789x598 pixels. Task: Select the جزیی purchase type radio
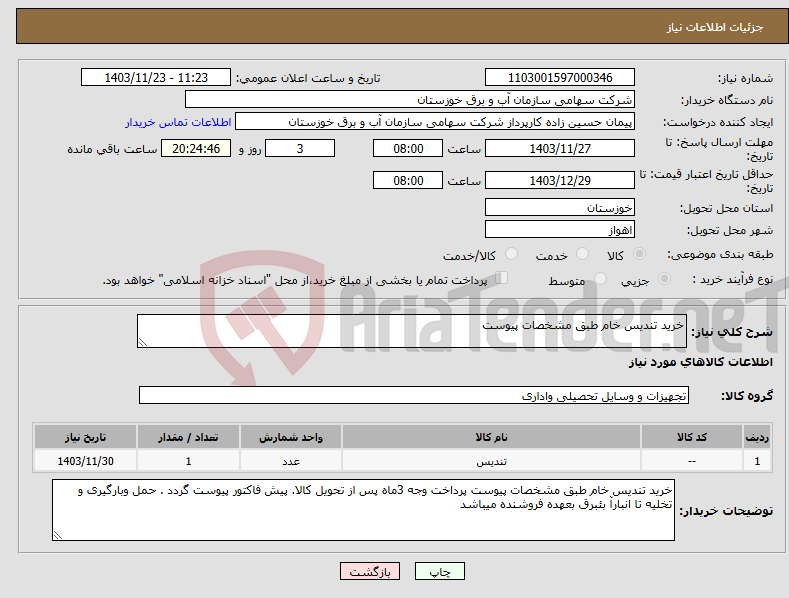coord(665,278)
